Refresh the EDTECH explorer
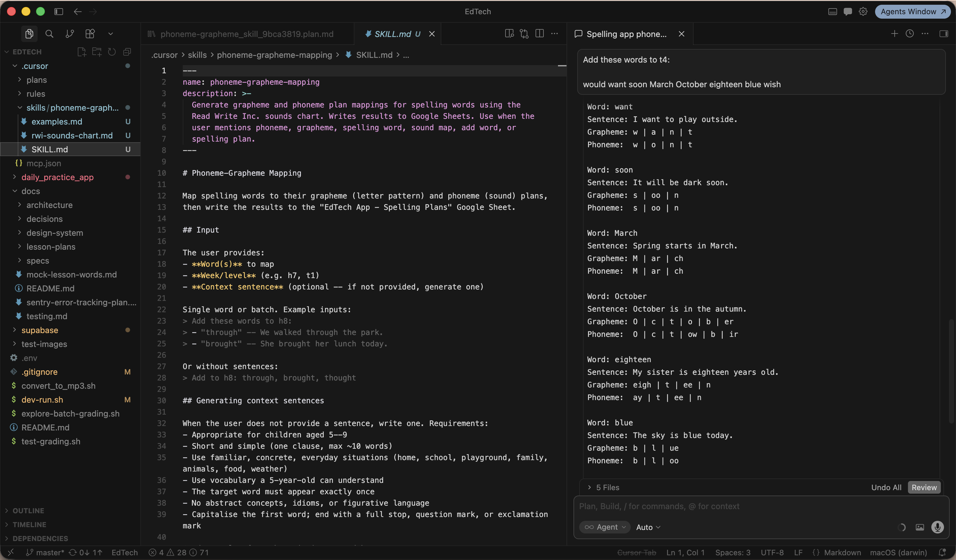956x560 pixels. click(x=112, y=52)
